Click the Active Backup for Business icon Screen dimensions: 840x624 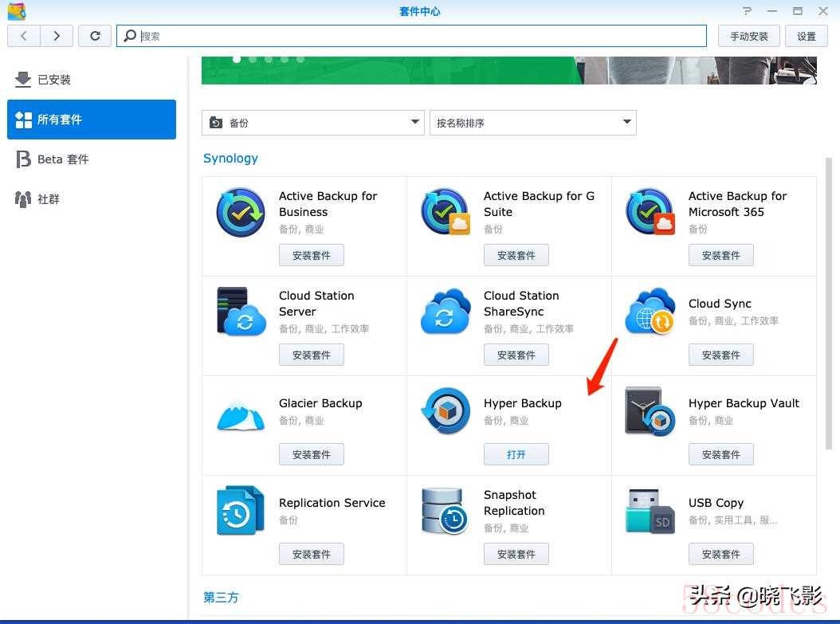tap(241, 212)
